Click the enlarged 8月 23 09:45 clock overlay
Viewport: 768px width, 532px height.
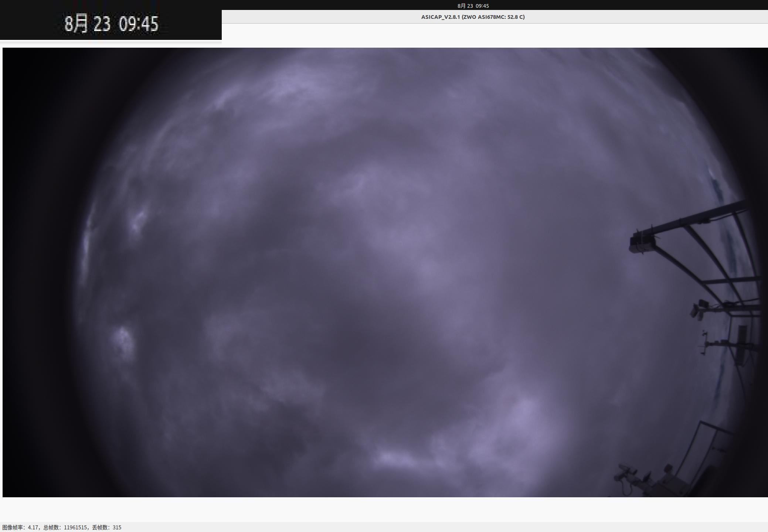click(111, 24)
